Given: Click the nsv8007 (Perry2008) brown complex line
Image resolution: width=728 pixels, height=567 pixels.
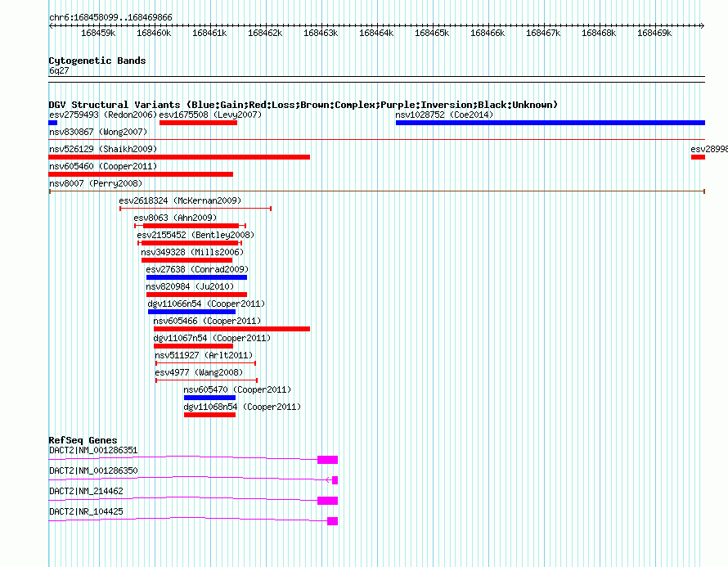Looking at the screenshot, I should point(377,191).
